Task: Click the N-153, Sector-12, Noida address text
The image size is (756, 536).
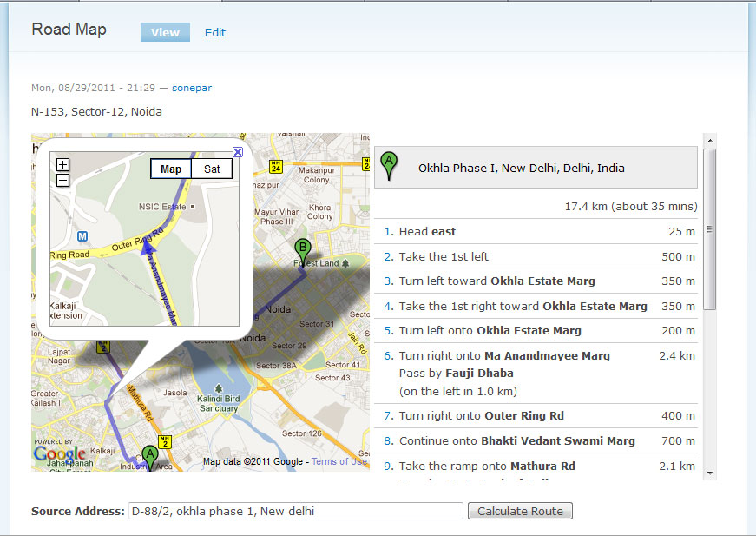Action: click(x=96, y=111)
